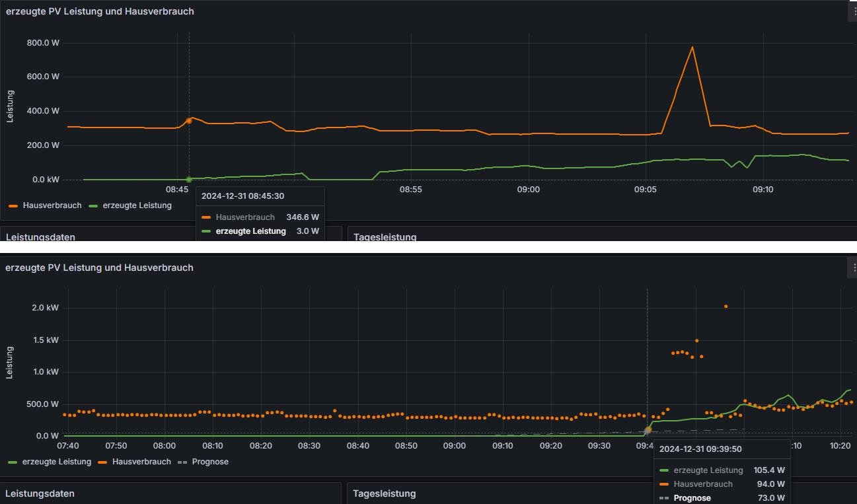Viewport: 857px width, 504px height.
Task: Open the lower panel's three-dot menu
Action: pyautogui.click(x=854, y=268)
